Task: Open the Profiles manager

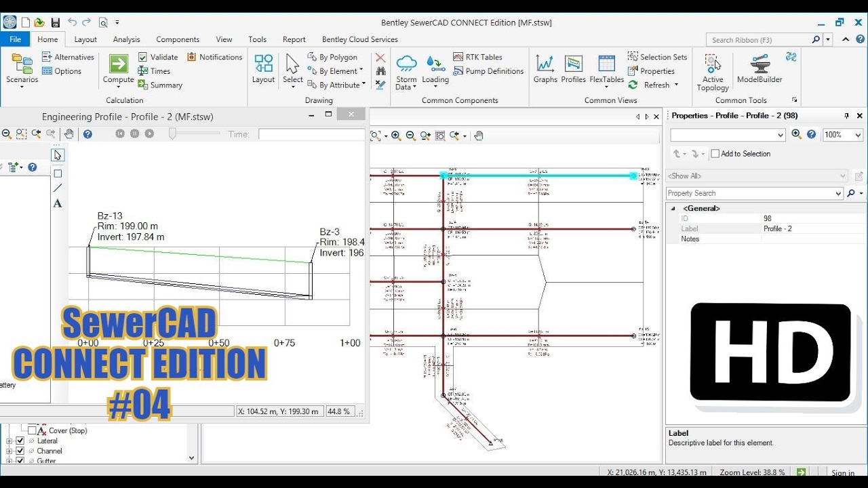Action: tap(574, 68)
